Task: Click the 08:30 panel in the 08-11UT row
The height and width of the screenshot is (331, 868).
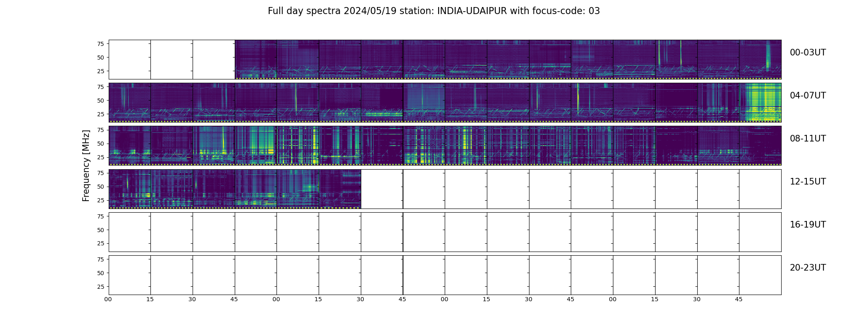Action: tap(214, 146)
